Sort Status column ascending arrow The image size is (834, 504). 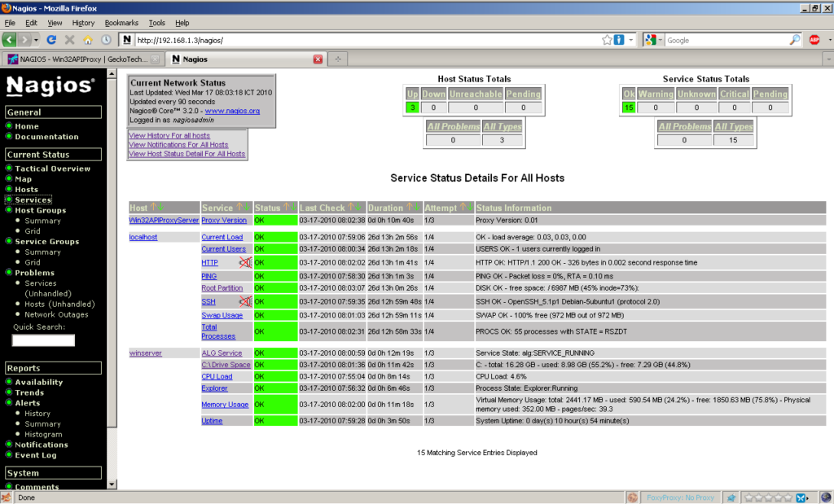[x=286, y=207]
